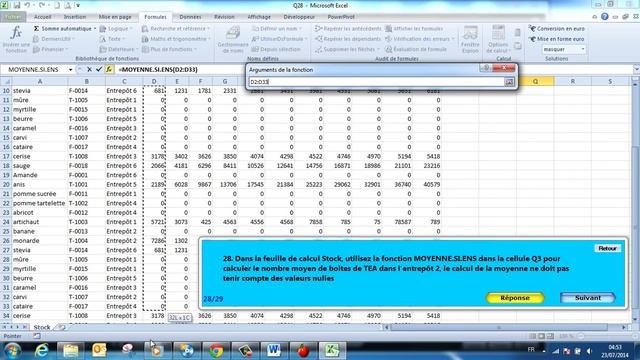Screen dimensions: 640x360
Task: Switch to the Développeur tab
Action: tap(299, 17)
